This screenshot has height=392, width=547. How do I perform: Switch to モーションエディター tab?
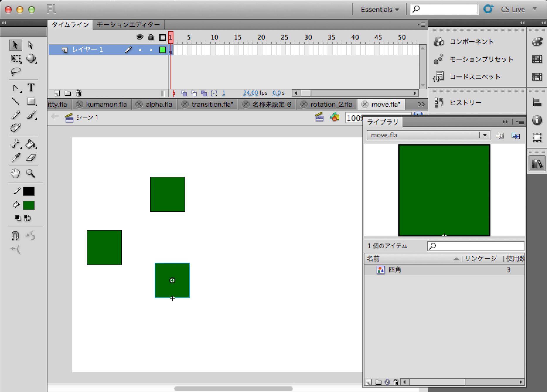(128, 25)
